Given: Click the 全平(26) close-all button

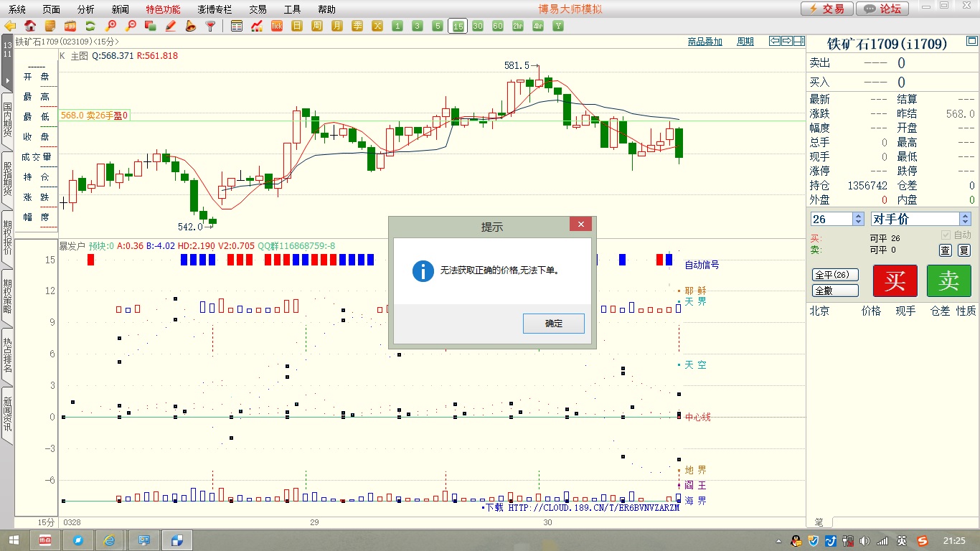Looking at the screenshot, I should (x=835, y=275).
